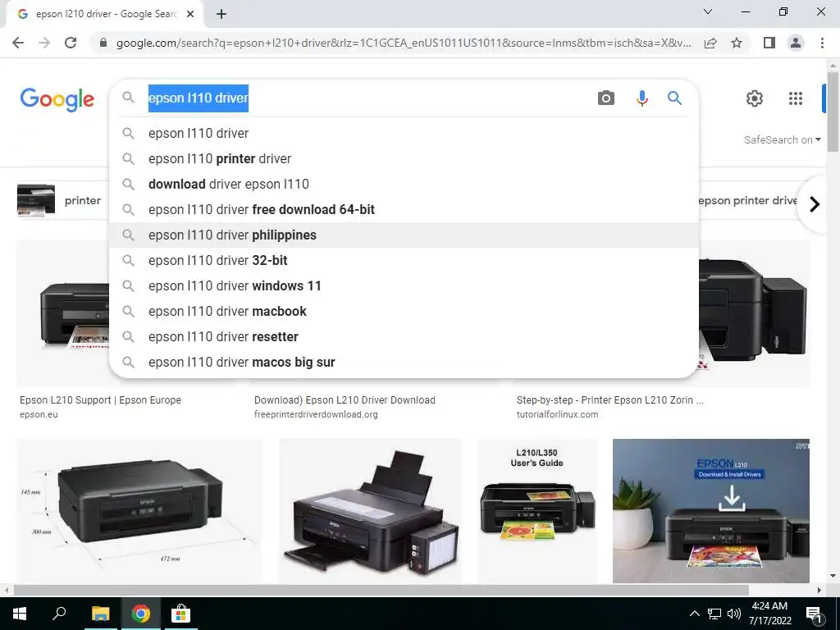The image size is (840, 630).
Task: Open 'Epson L210 Support | Epson Europe' link
Action: click(x=100, y=400)
